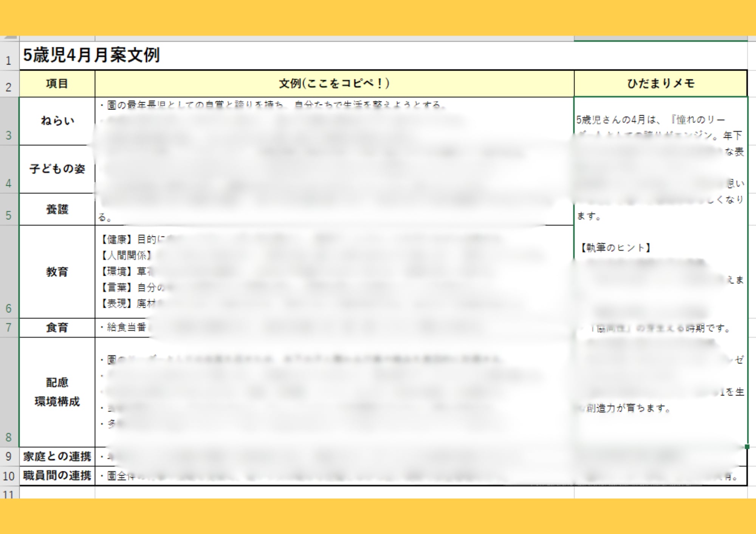Click the ねらい label cell

[57, 121]
